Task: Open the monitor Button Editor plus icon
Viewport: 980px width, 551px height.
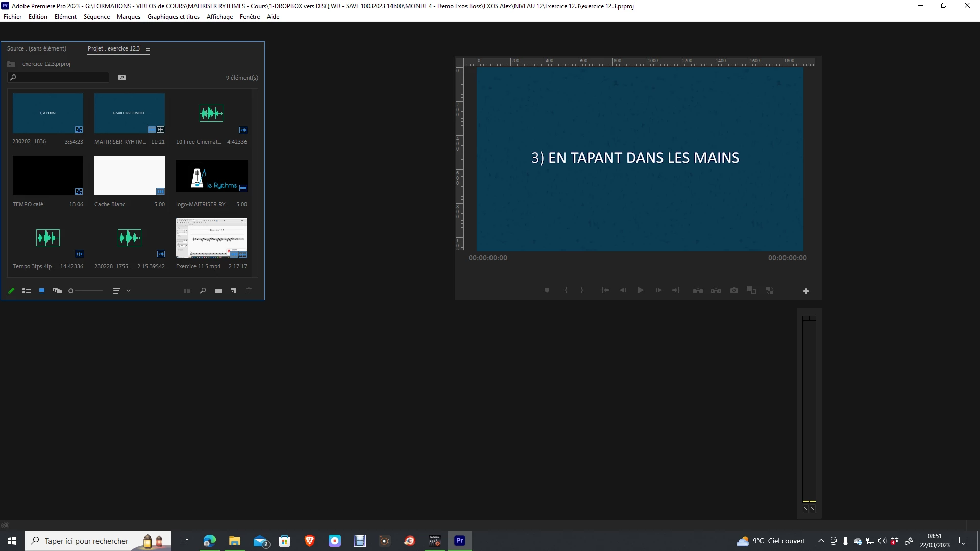Action: (806, 291)
